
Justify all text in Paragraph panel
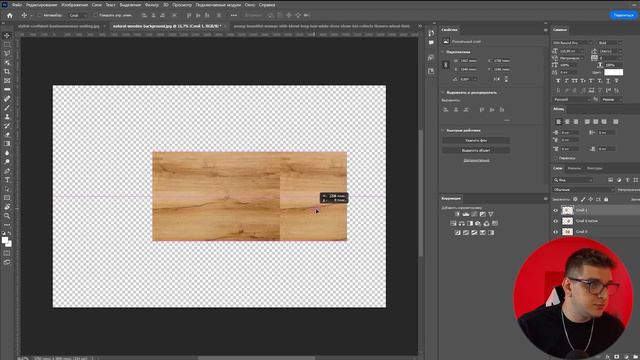[616, 122]
